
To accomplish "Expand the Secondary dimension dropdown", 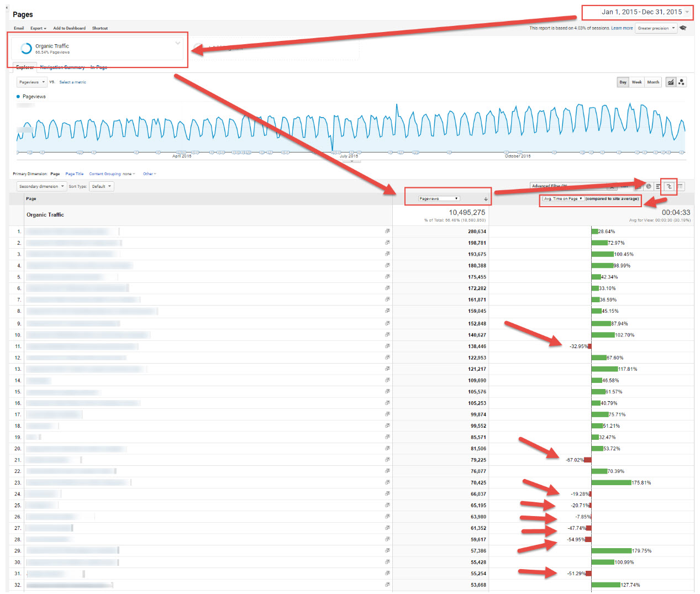I will [41, 187].
